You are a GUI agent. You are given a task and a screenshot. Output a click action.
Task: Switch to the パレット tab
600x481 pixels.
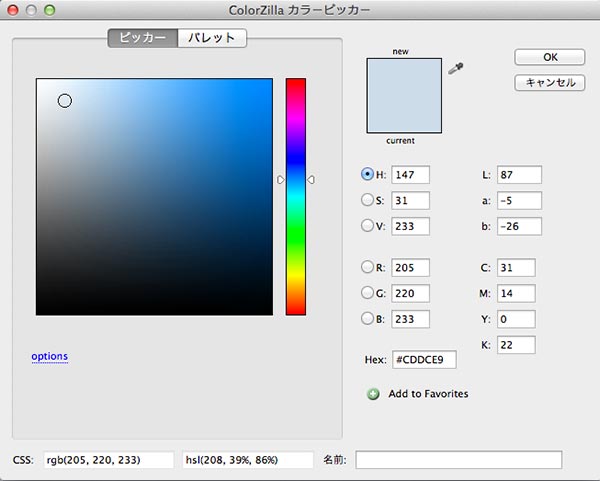(212, 39)
